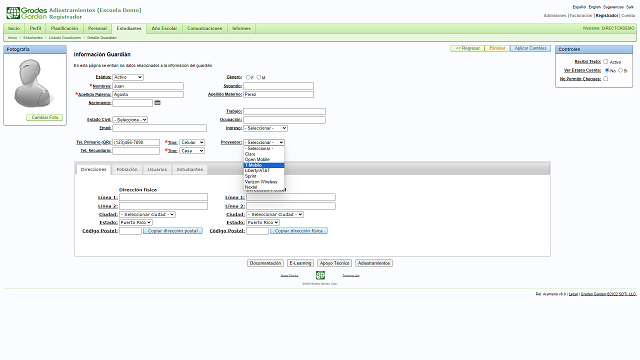Open Ciudad dropdown under postal address
The width and height of the screenshot is (640, 360).
(275, 214)
